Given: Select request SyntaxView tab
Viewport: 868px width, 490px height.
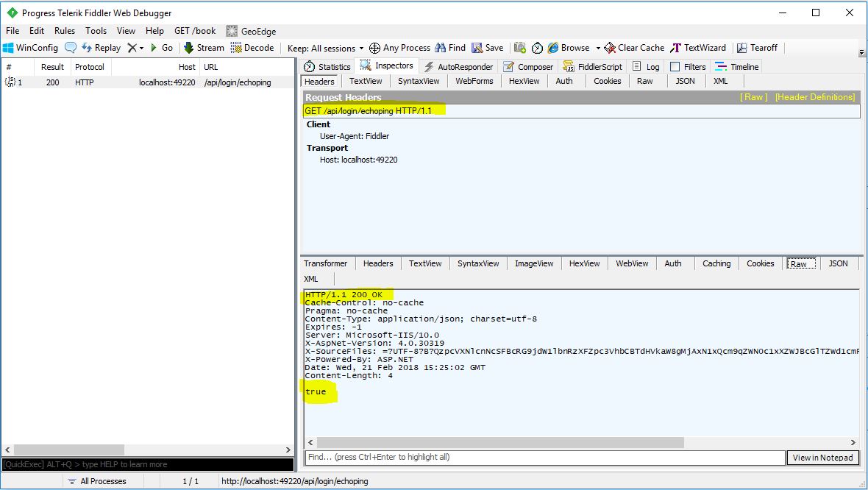Looking at the screenshot, I should tap(419, 81).
